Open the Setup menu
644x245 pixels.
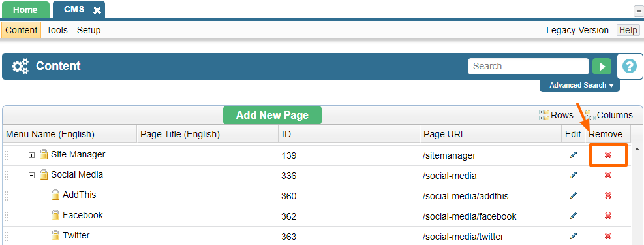[89, 30]
